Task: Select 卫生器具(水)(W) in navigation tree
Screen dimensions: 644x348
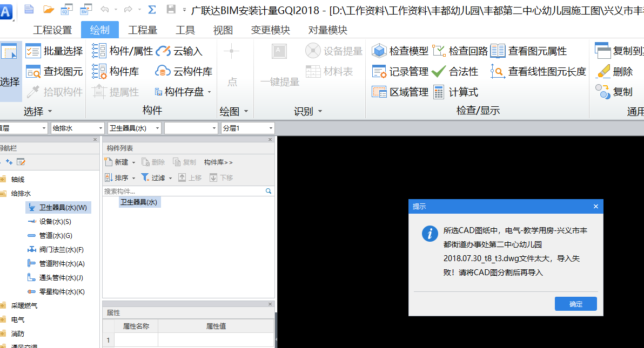Action: pos(58,208)
